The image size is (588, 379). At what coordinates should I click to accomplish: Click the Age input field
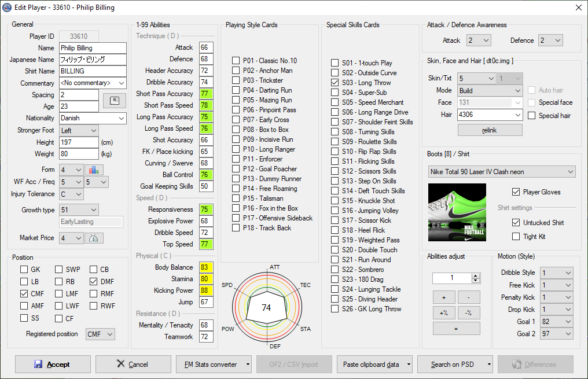tap(79, 106)
